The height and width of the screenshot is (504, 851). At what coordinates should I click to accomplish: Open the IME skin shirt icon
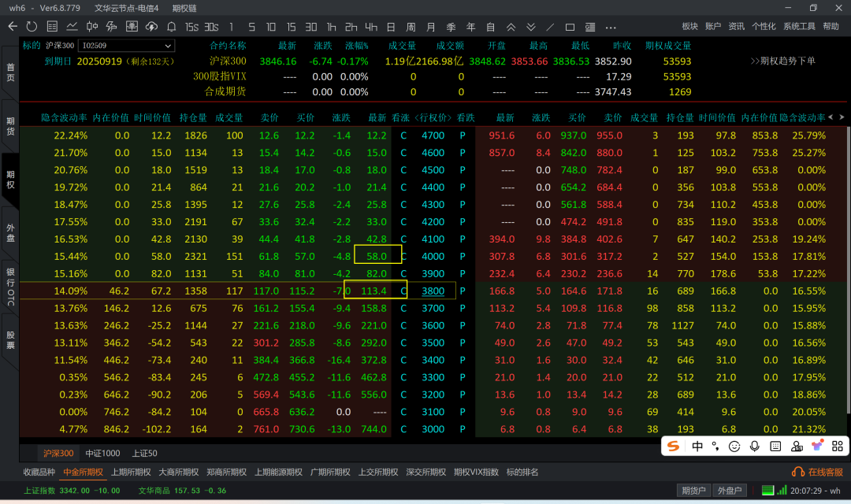point(817,446)
